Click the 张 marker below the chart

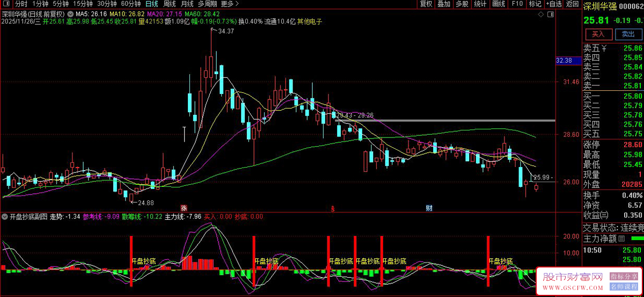[x=184, y=207]
